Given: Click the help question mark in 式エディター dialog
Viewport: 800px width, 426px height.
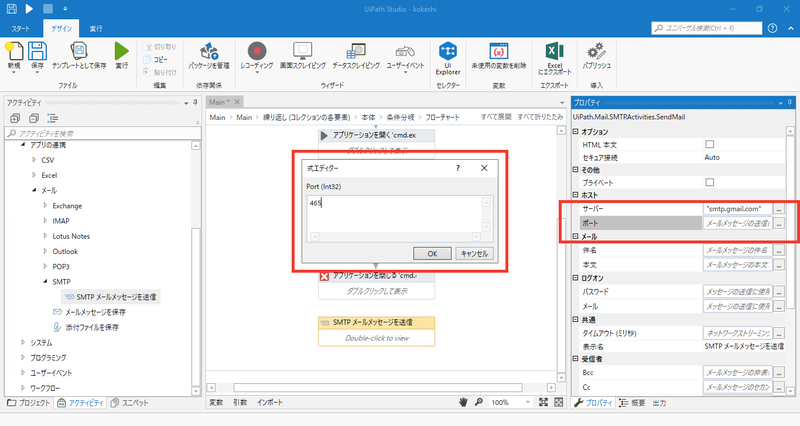Looking at the screenshot, I should pyautogui.click(x=458, y=168).
